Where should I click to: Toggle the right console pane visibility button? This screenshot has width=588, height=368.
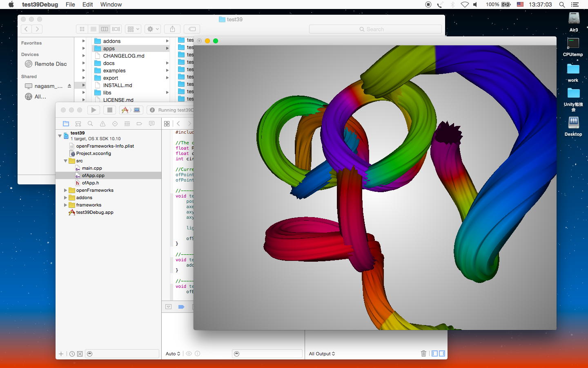pyautogui.click(x=442, y=354)
